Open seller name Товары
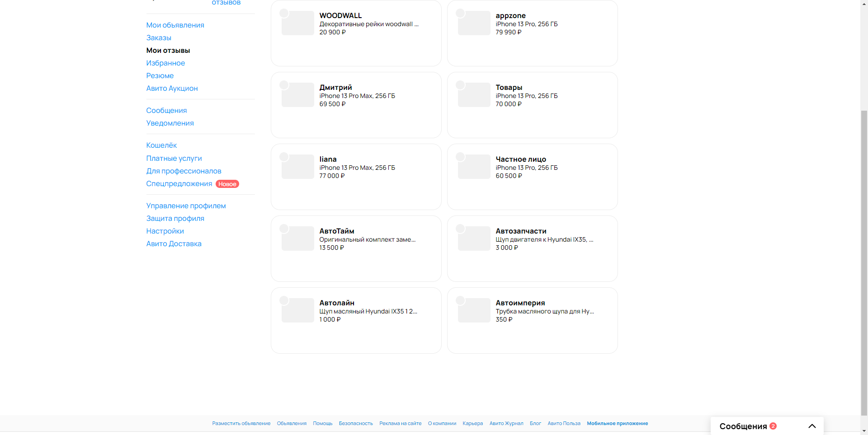 509,87
